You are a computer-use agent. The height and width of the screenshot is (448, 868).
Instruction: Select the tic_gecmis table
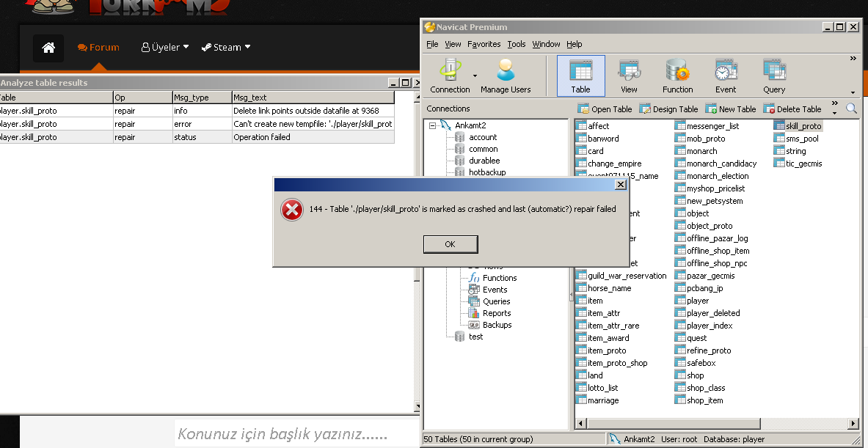click(798, 164)
